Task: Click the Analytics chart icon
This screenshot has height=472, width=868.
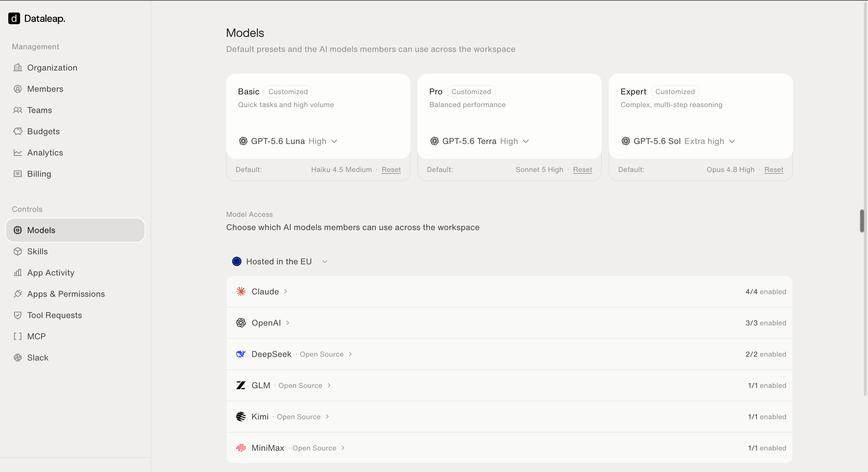Action: pos(17,153)
